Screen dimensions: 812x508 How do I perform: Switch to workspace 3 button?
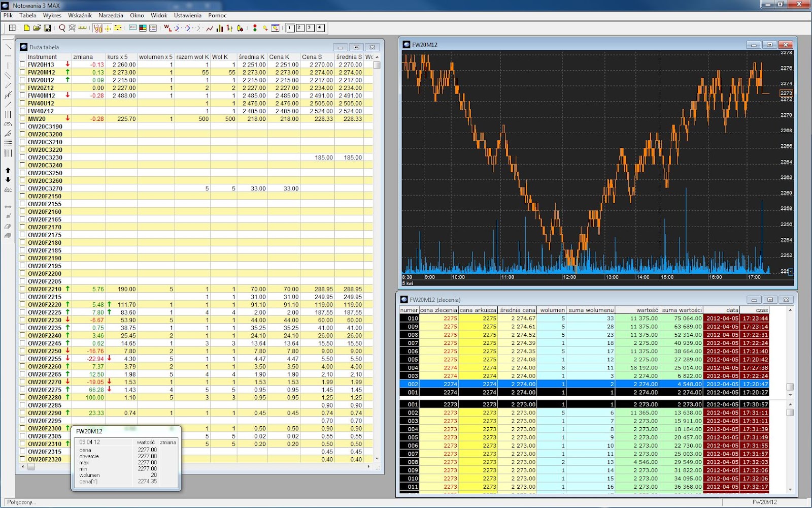pyautogui.click(x=310, y=28)
